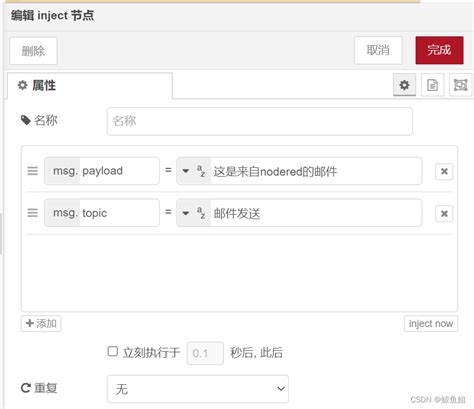Click the inject now button

[x=431, y=323]
